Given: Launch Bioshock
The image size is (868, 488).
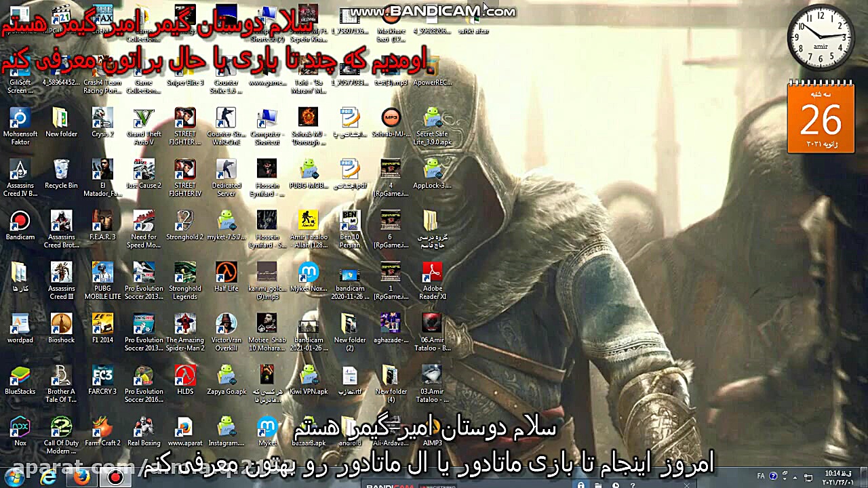Looking at the screenshot, I should coord(61,329).
